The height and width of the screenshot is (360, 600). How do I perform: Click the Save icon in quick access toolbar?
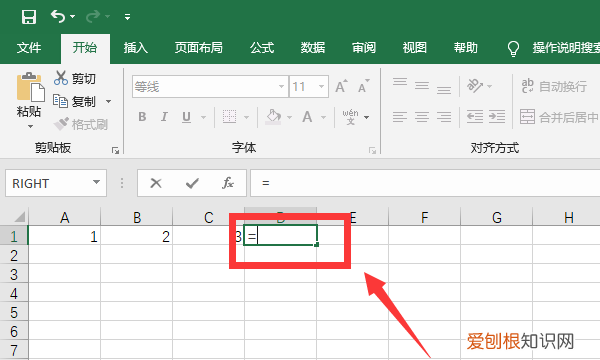tap(29, 17)
